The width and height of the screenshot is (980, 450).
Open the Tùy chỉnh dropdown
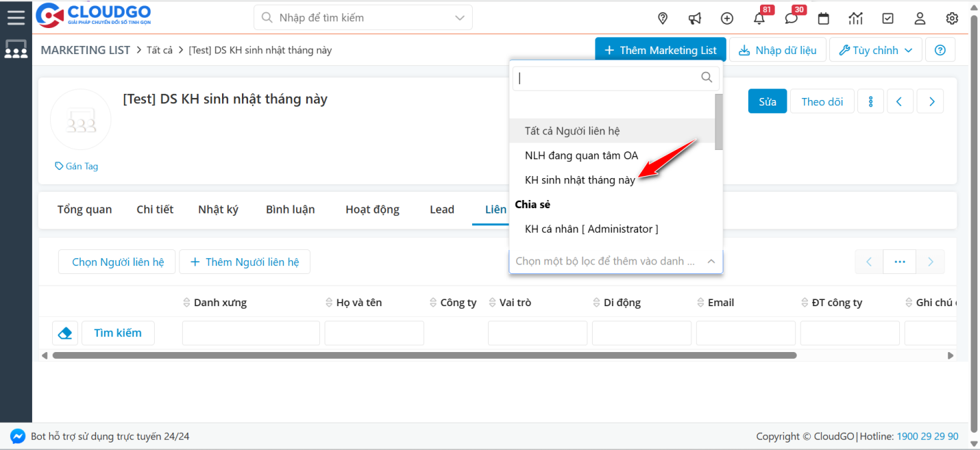tap(875, 49)
